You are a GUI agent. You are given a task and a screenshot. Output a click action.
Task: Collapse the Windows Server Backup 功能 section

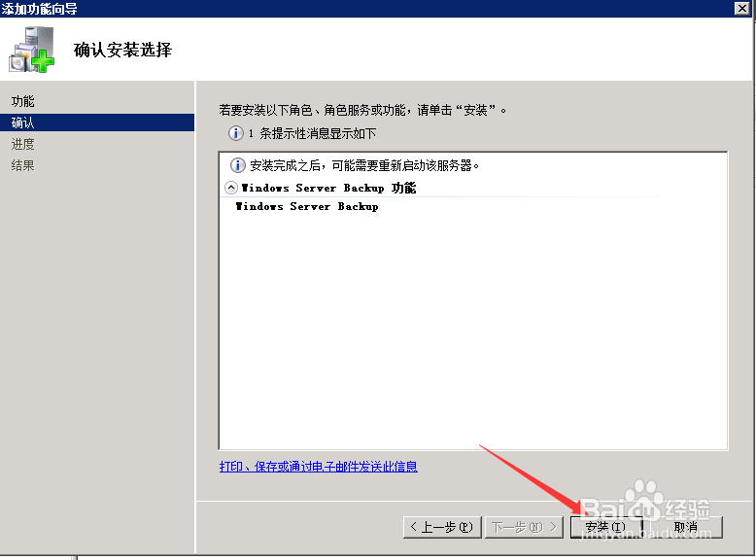pyautogui.click(x=231, y=188)
